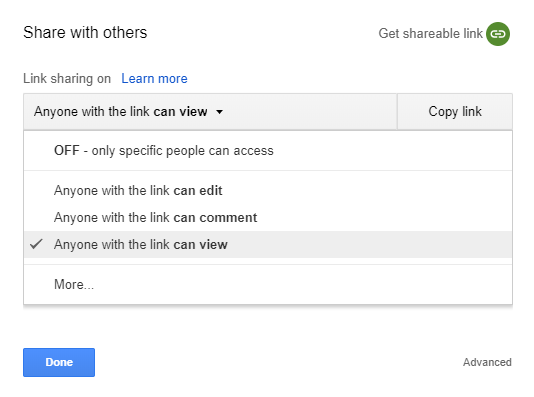
Task: Open the Anyone with the link permission dropdown
Action: click(210, 112)
